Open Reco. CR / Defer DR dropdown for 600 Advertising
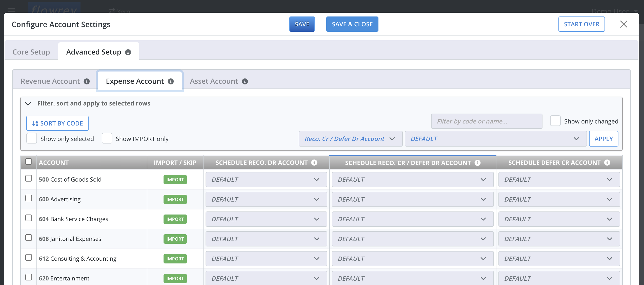Screen dimensions: 644x285 [x=413, y=199]
